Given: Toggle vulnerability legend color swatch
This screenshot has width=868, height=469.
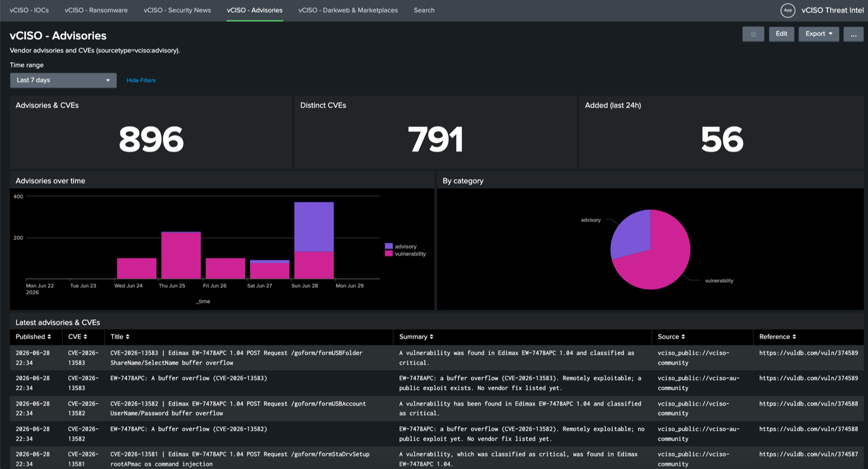Looking at the screenshot, I should click(x=388, y=253).
